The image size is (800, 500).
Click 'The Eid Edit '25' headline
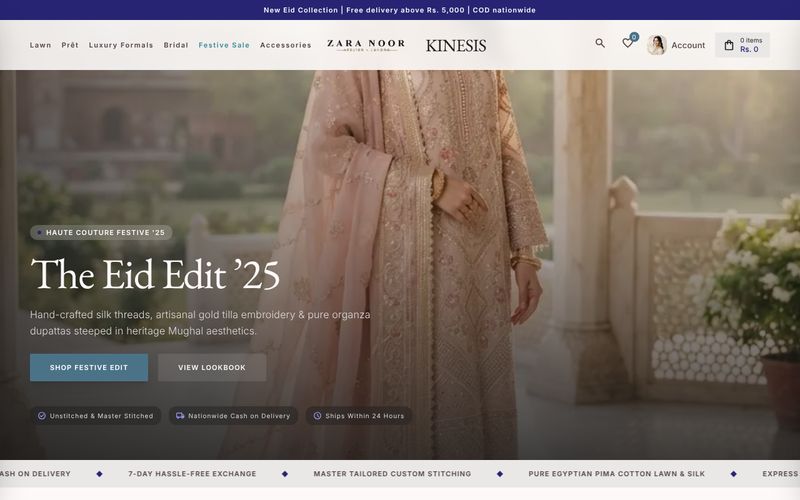point(155,274)
